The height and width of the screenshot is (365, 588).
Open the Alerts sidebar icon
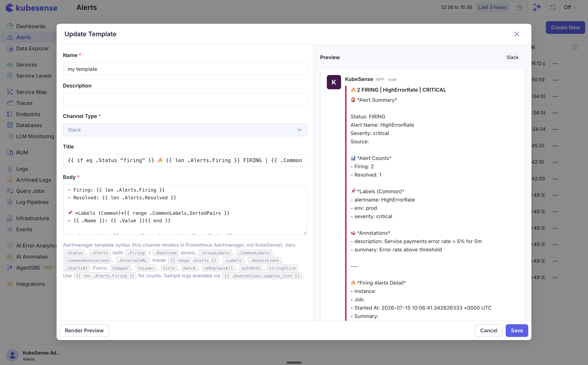click(10, 37)
